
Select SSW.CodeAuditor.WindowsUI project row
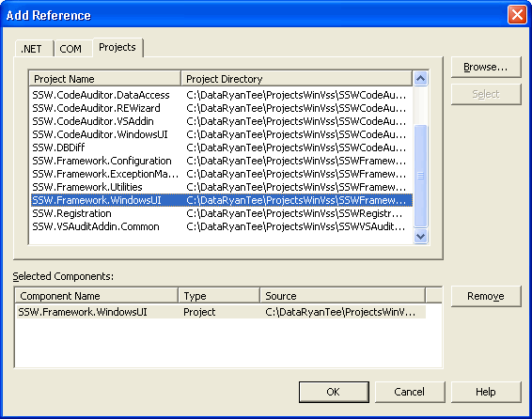click(x=222, y=134)
